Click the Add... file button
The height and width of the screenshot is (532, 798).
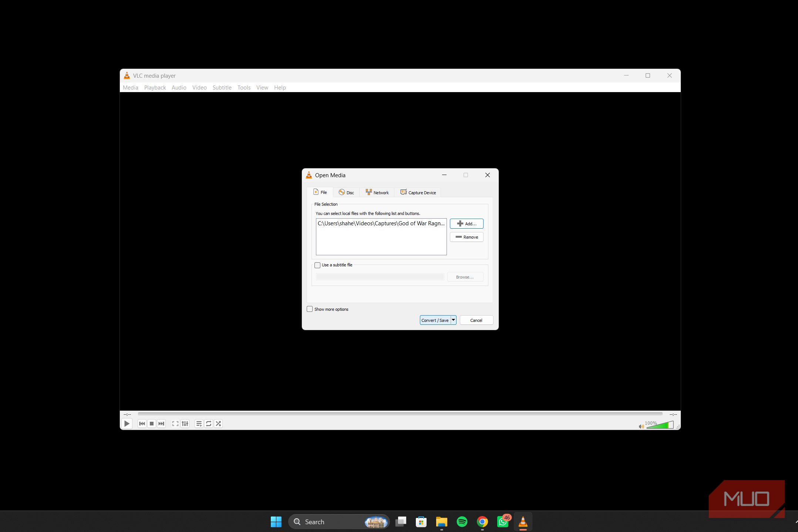click(x=467, y=223)
